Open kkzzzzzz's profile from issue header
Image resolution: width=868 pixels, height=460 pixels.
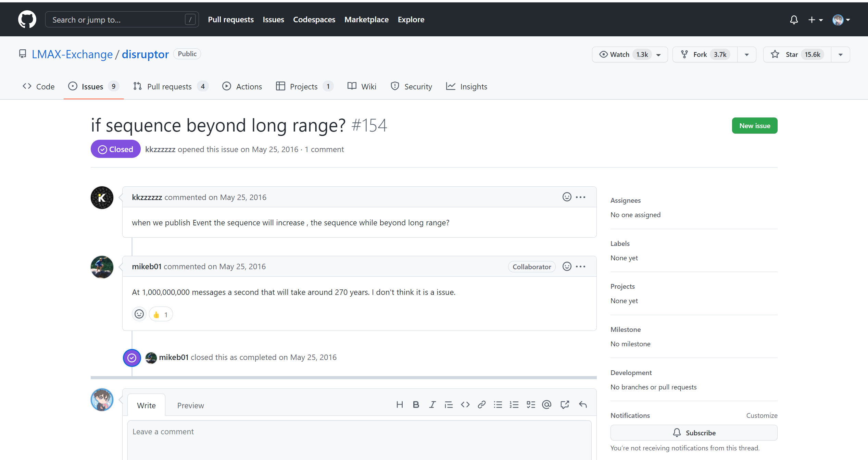pyautogui.click(x=160, y=149)
